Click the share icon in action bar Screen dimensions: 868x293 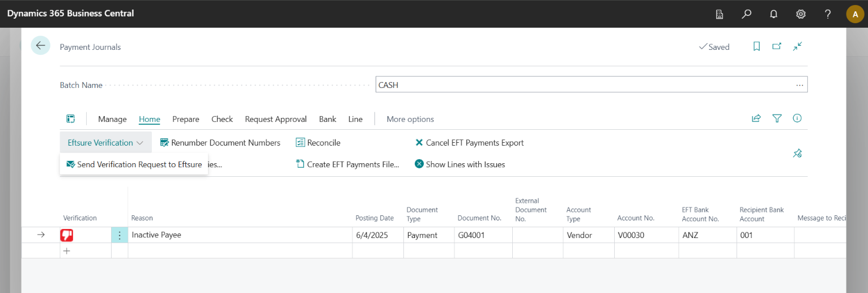tap(756, 118)
